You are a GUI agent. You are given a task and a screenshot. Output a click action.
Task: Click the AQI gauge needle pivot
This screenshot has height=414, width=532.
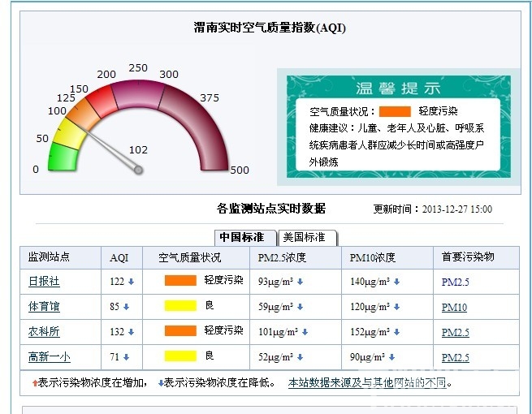click(139, 170)
